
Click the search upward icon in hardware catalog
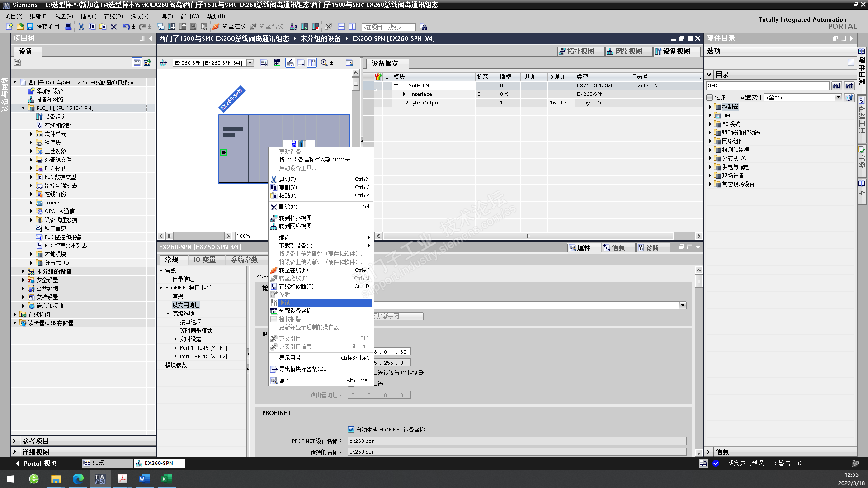click(849, 85)
